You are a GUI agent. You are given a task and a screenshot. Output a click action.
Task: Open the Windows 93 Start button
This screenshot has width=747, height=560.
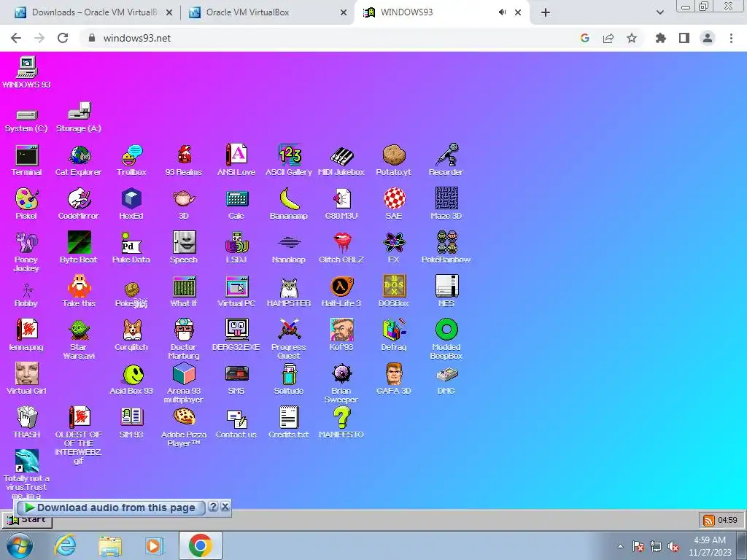27,519
